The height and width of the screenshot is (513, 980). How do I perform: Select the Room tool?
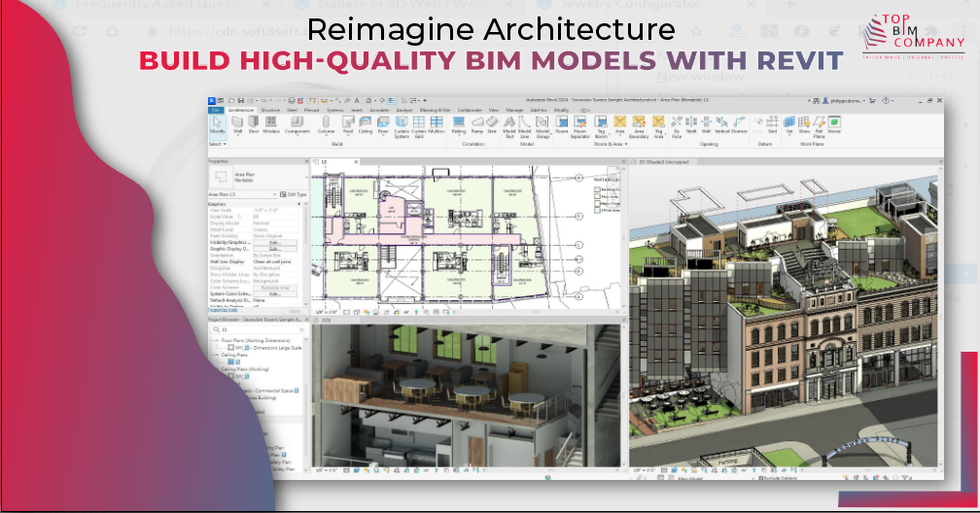pyautogui.click(x=561, y=124)
